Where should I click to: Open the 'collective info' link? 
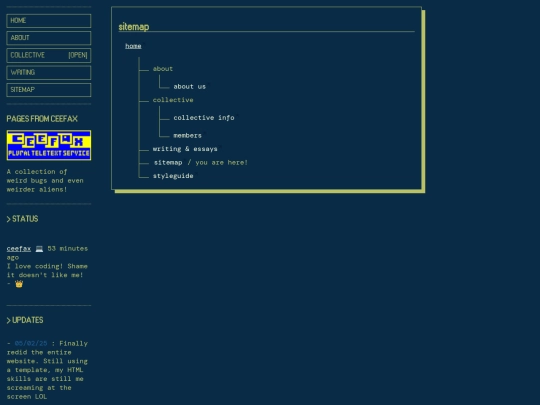(x=204, y=118)
